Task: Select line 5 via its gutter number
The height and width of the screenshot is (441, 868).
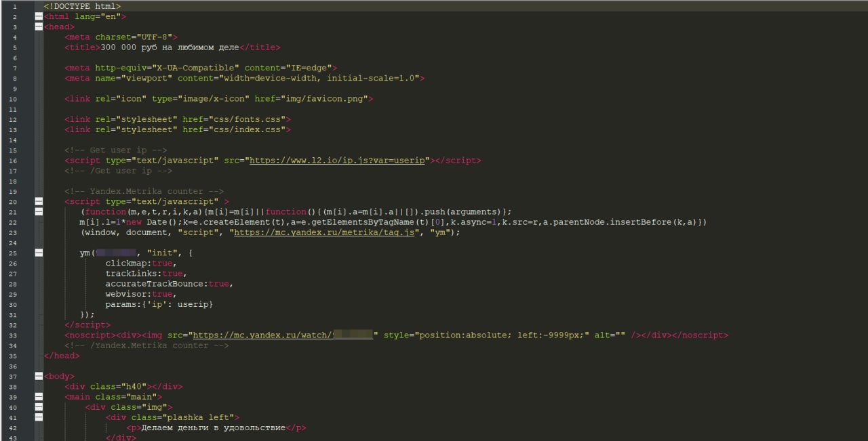Action: 14,47
